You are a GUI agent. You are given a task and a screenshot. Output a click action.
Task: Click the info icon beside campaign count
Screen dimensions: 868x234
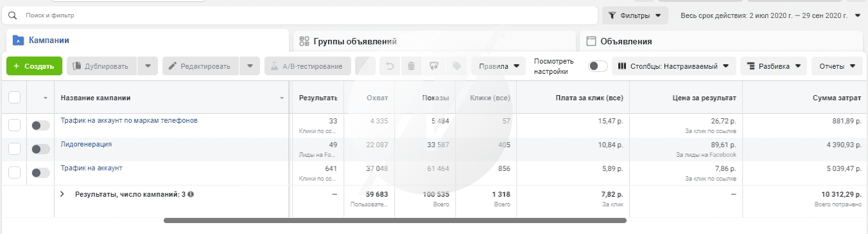coord(191,194)
